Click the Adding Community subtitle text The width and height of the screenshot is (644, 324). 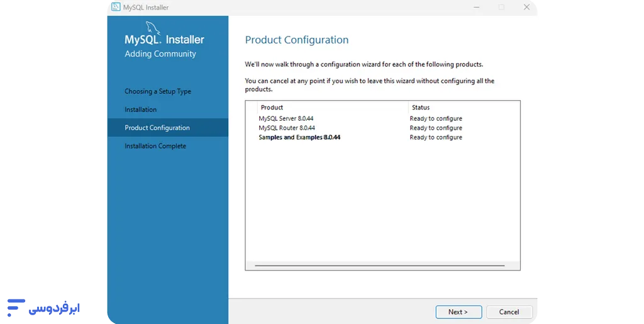[160, 54]
